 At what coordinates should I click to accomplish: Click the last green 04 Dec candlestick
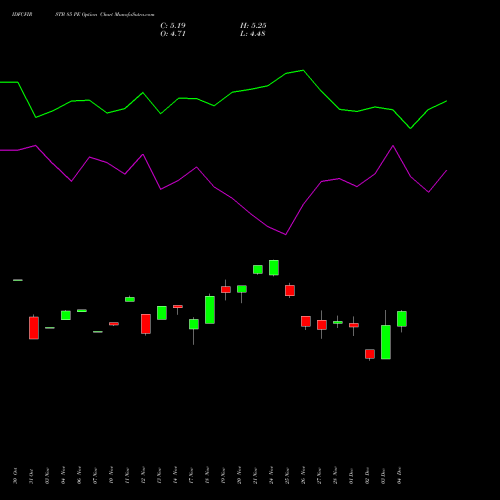402,319
